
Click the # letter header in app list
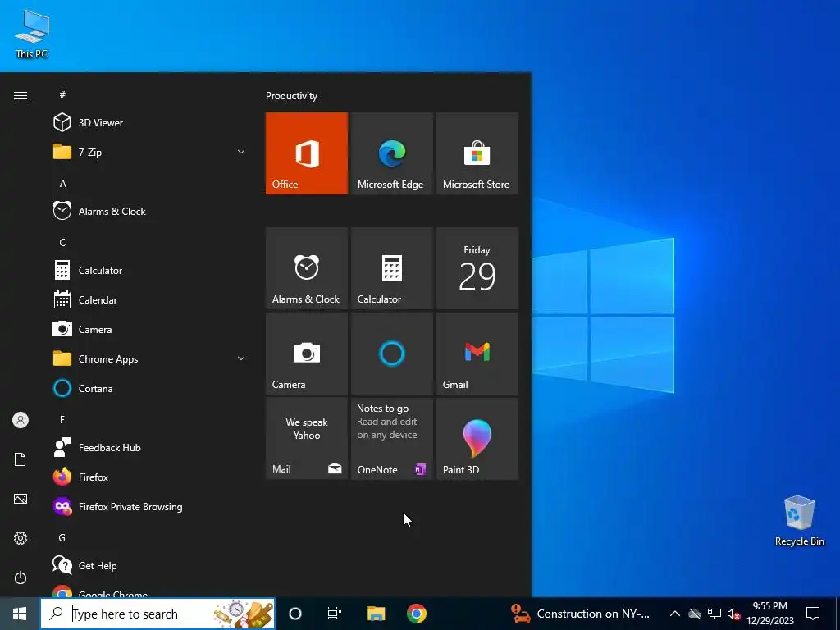point(62,94)
